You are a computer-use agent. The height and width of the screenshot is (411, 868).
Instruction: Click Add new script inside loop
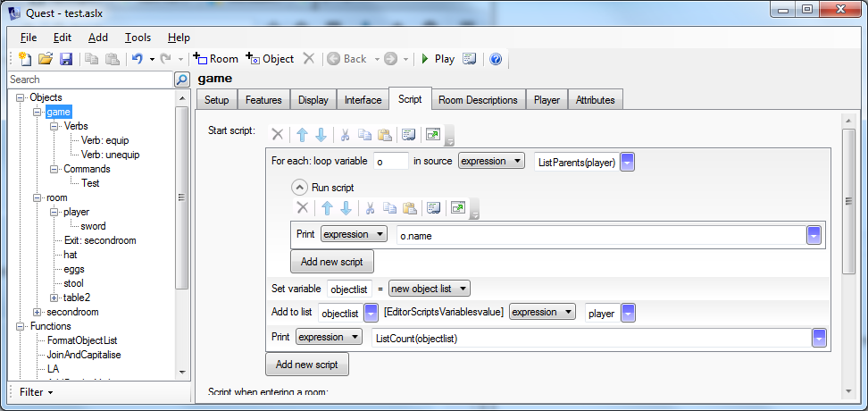click(x=331, y=261)
